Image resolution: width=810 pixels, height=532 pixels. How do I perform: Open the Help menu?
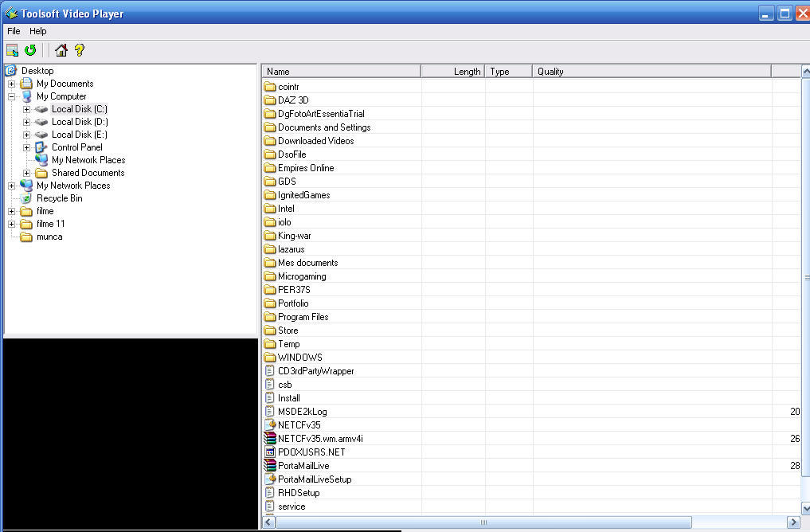37,31
